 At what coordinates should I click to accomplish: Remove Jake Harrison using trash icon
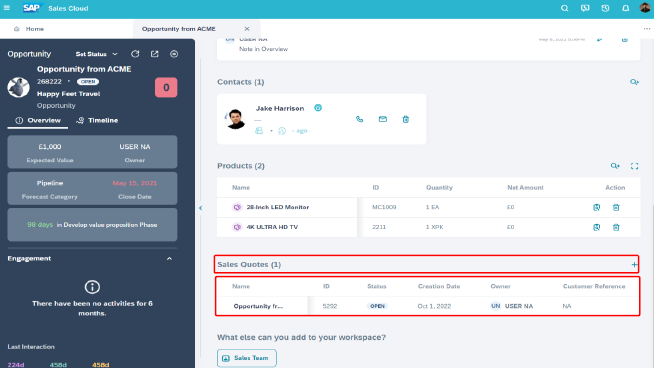tap(405, 119)
